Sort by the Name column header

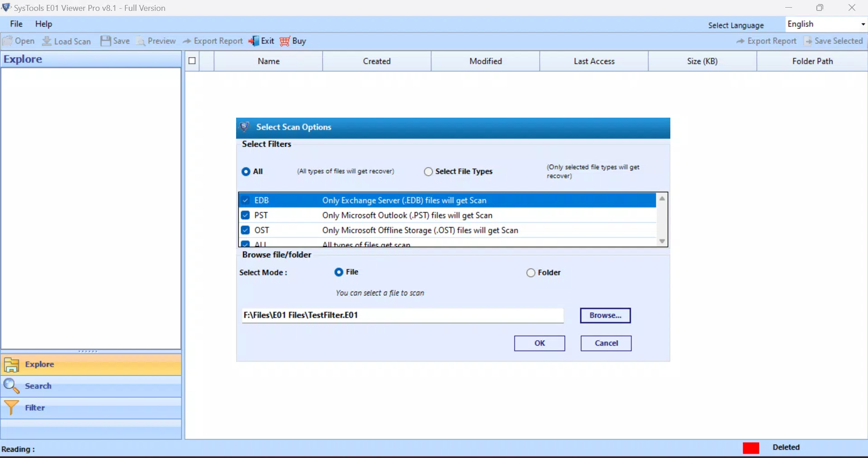pyautogui.click(x=269, y=61)
